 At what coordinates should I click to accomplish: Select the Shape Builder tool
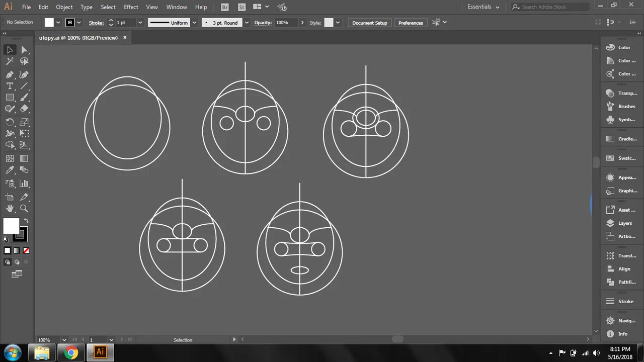point(10,145)
